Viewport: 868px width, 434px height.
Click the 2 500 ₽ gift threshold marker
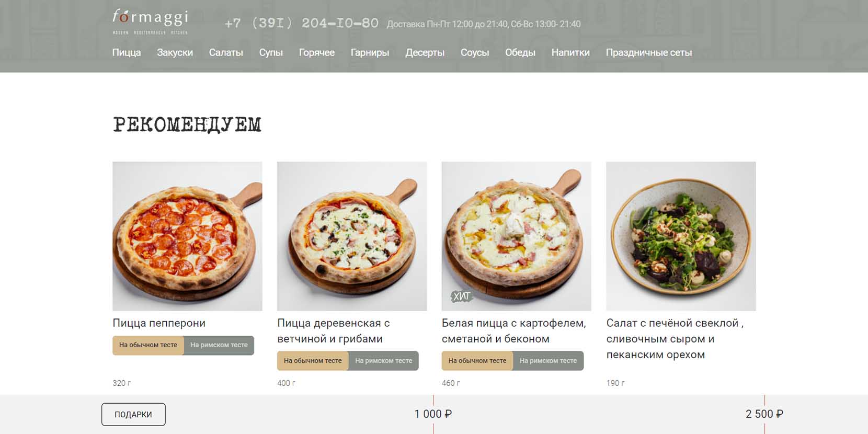764,414
